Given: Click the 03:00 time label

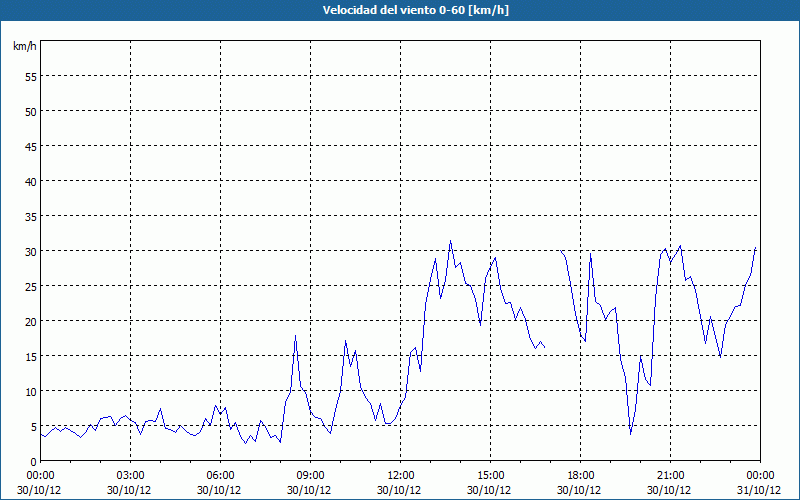Looking at the screenshot, I should 131,476.
